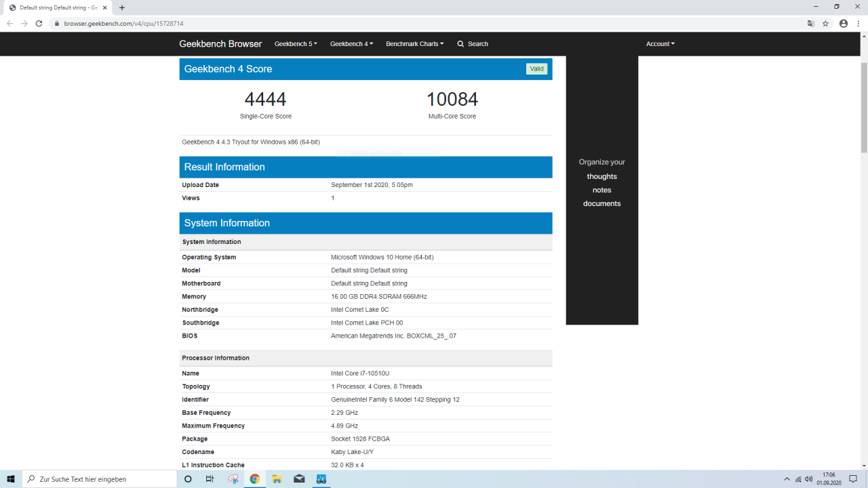Click the Intel Comet Lake 0C value
Viewport: 868px width, 488px height.
point(360,310)
